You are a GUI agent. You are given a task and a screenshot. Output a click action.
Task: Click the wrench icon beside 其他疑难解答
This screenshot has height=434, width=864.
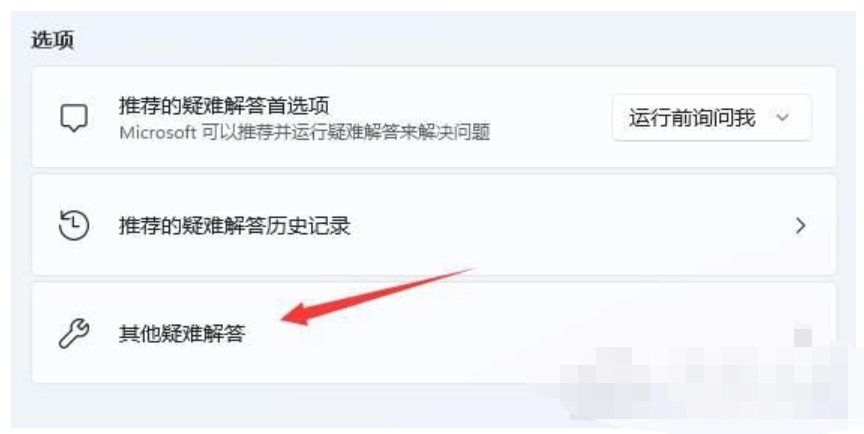click(x=74, y=333)
